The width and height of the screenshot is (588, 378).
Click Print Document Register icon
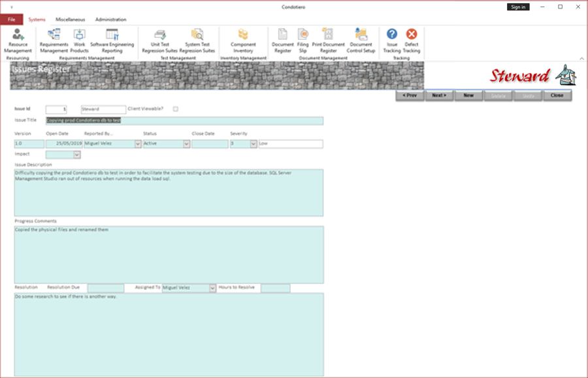tap(328, 40)
